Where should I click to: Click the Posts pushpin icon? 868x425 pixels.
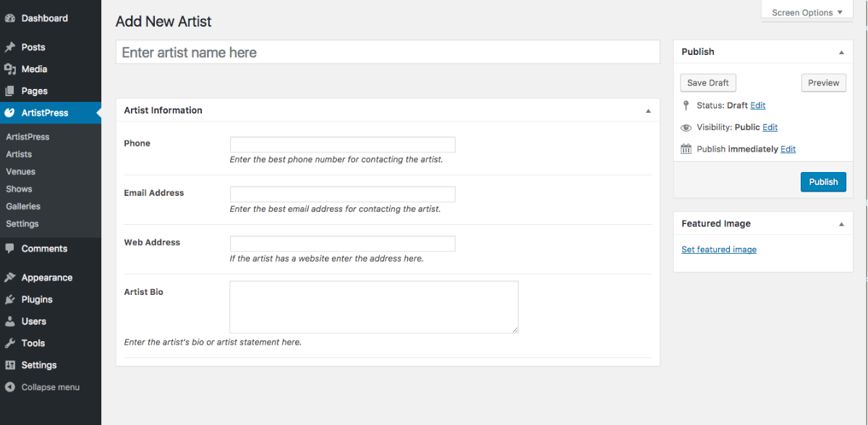pyautogui.click(x=10, y=47)
